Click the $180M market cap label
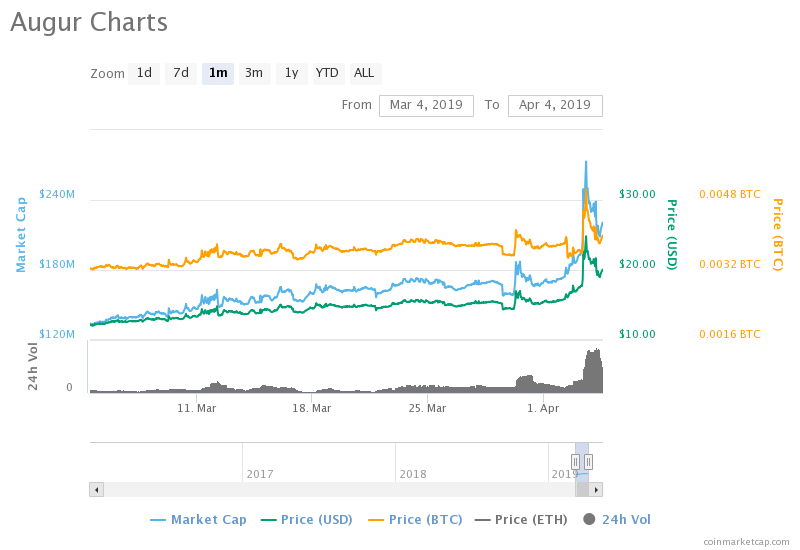Screen dimensions: 800x550 click(57, 264)
